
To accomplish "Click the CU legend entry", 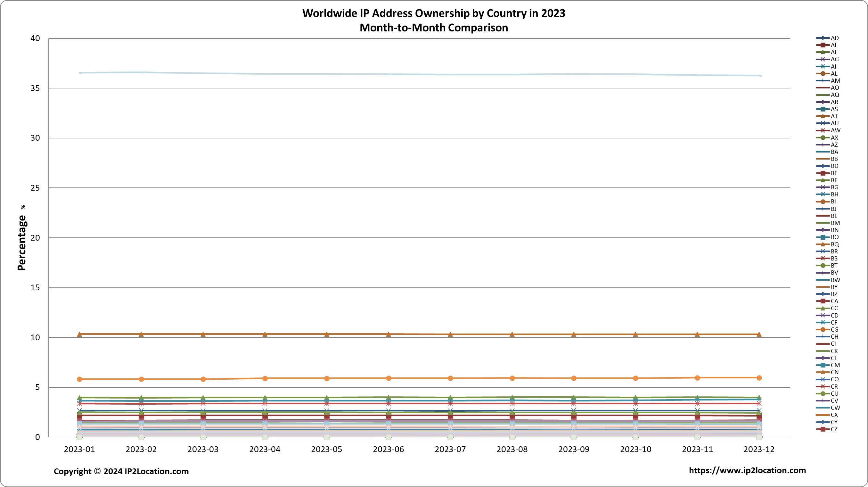I will (827, 394).
